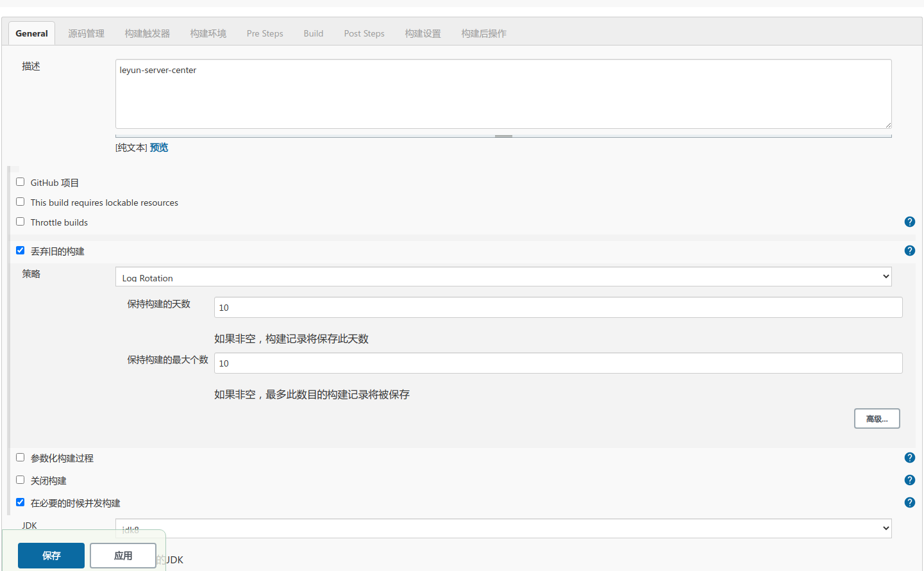Click help icon for 参数化构建过程
Screen dimensions: 924x571
(x=909, y=458)
